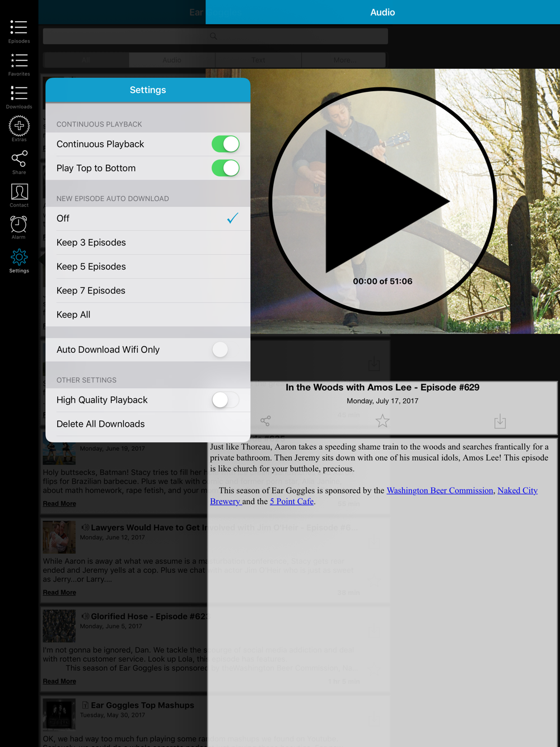Open the Alarm sidebar icon
This screenshot has height=747, width=560.
[x=18, y=228]
